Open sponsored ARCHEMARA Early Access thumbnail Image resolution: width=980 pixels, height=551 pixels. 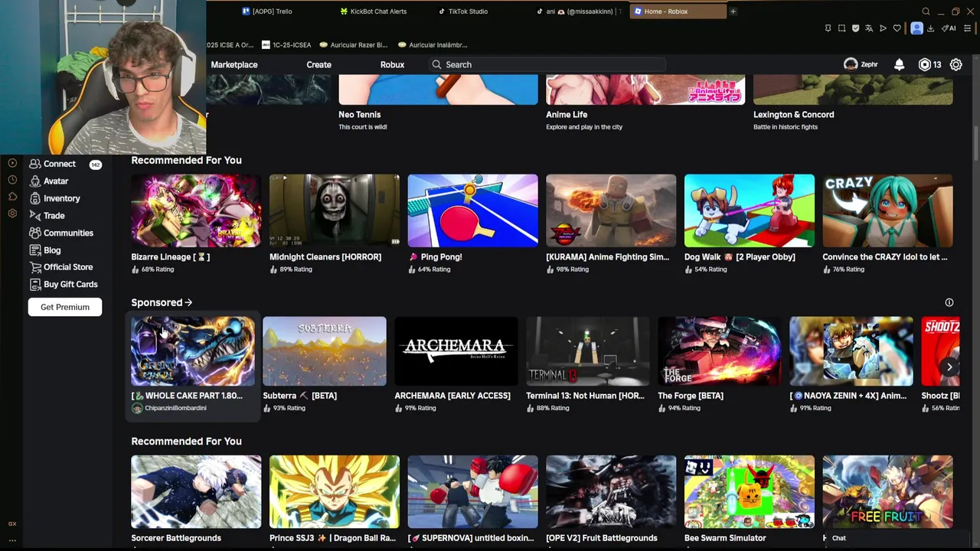coord(456,351)
